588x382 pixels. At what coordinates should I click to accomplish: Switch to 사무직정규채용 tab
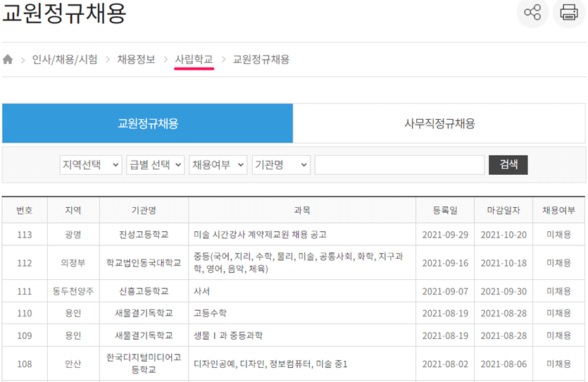click(x=439, y=123)
